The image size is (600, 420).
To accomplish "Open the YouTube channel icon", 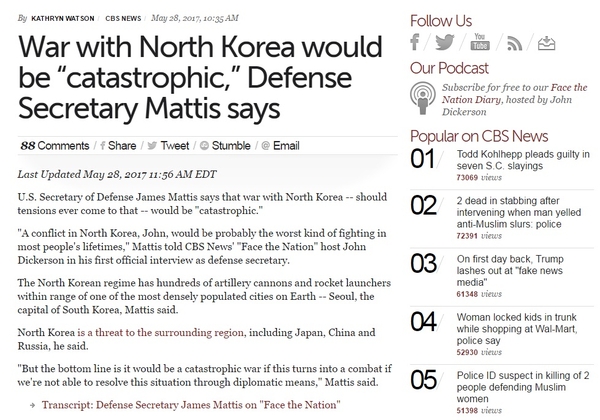I will [x=479, y=42].
